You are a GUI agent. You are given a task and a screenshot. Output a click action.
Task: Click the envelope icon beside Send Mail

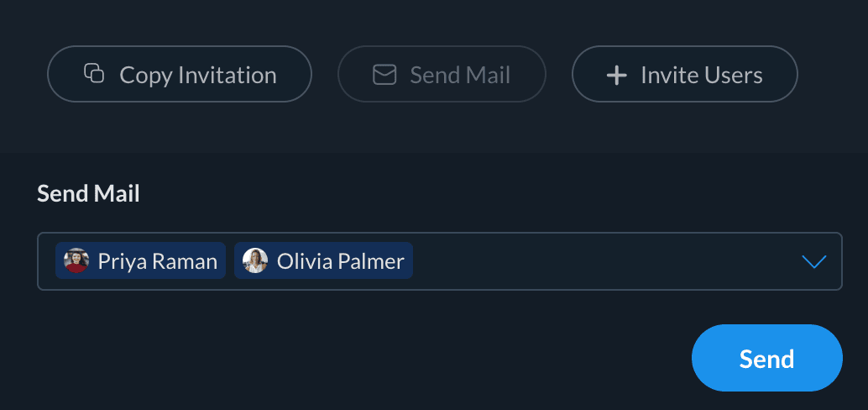384,75
